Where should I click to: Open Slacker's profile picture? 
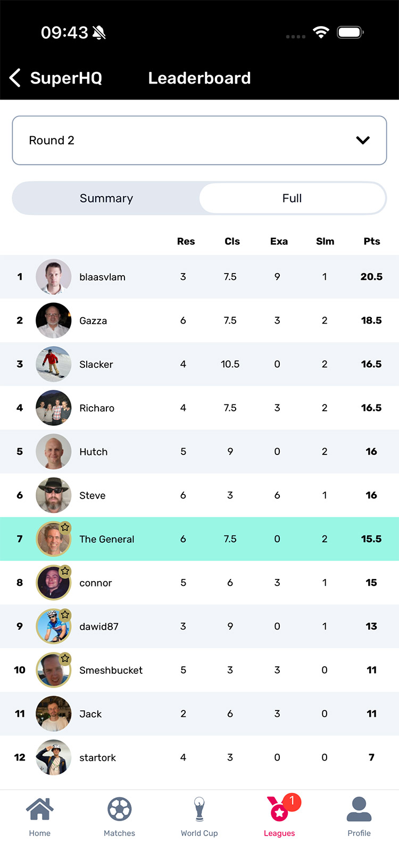pos(53,364)
